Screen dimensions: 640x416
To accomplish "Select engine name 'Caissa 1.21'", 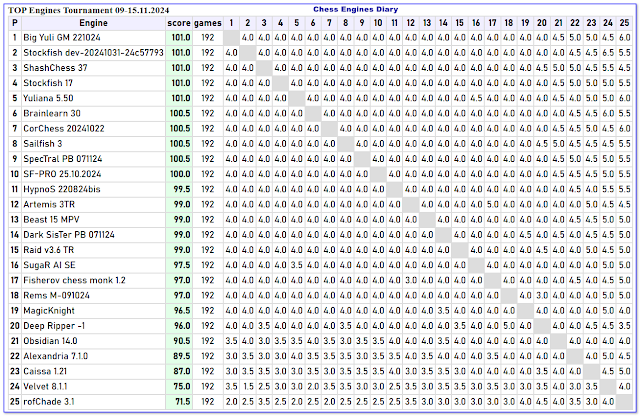I will coord(45,371).
